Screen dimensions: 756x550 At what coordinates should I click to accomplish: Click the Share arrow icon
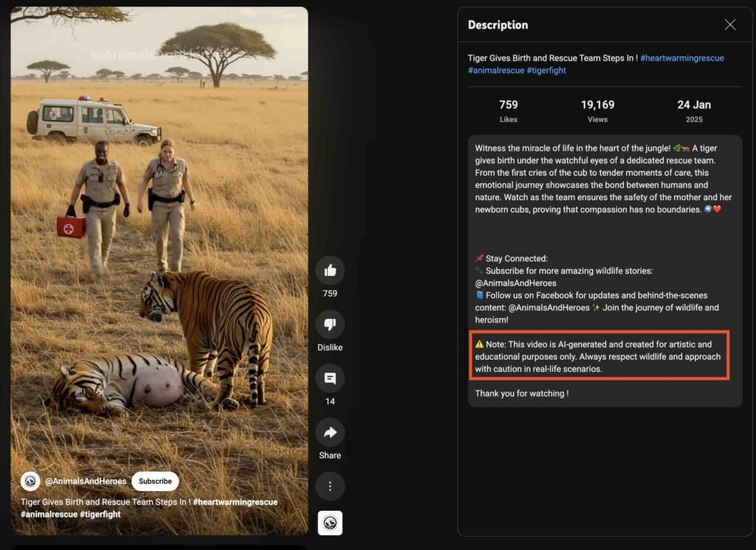coord(330,433)
